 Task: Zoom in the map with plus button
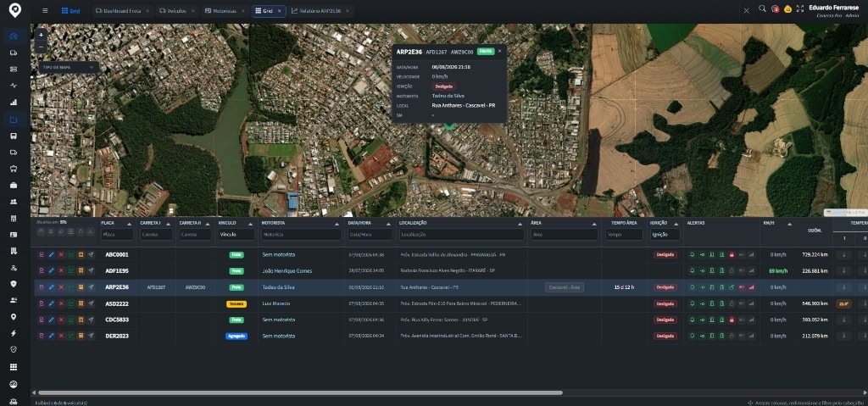click(41, 35)
